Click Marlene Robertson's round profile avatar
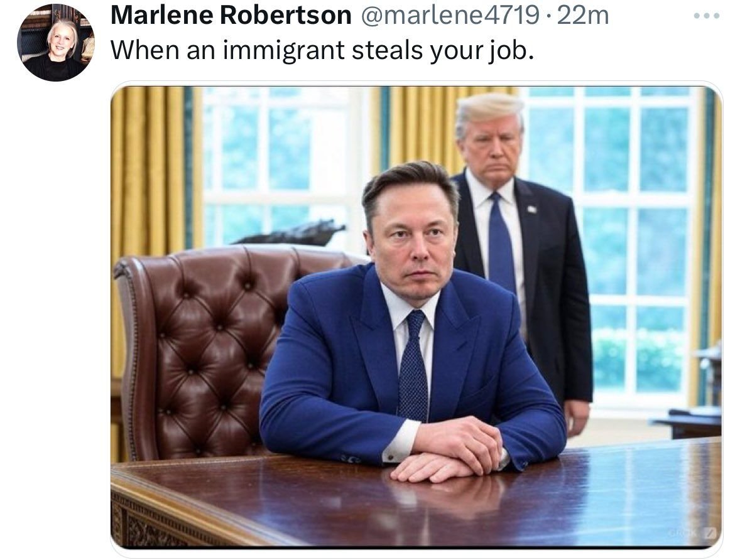The image size is (740, 560). click(x=56, y=43)
